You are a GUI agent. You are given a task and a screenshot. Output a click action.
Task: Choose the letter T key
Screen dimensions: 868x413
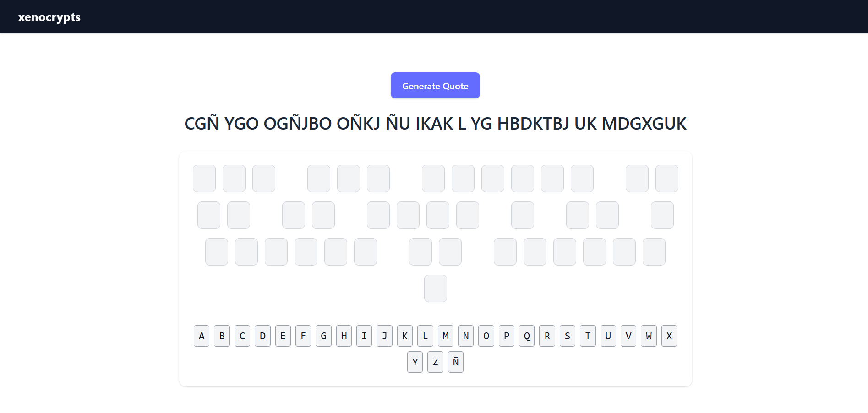pos(588,336)
